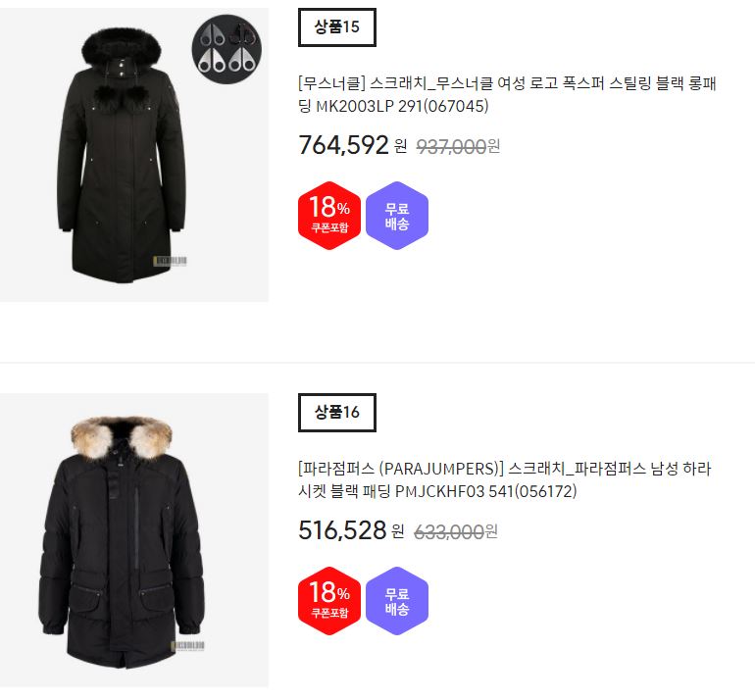
Task: Click the purple 무료배송 badge for 상품16
Action: point(397,601)
